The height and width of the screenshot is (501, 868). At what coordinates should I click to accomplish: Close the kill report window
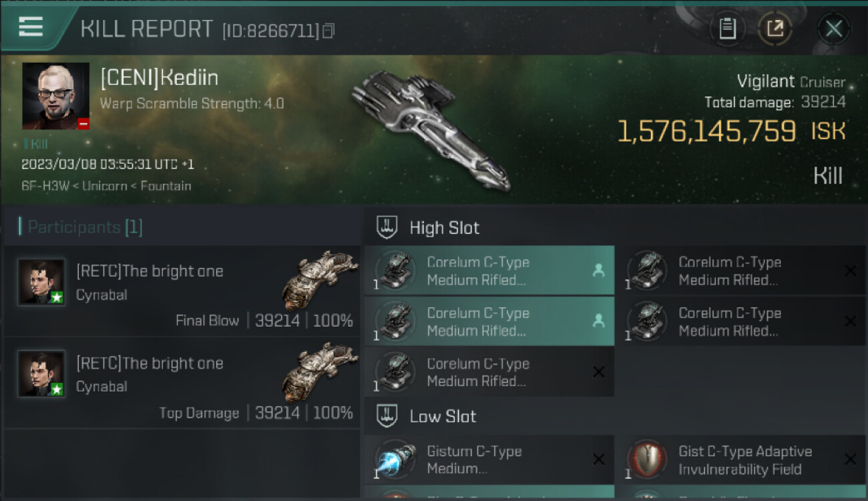point(833,29)
